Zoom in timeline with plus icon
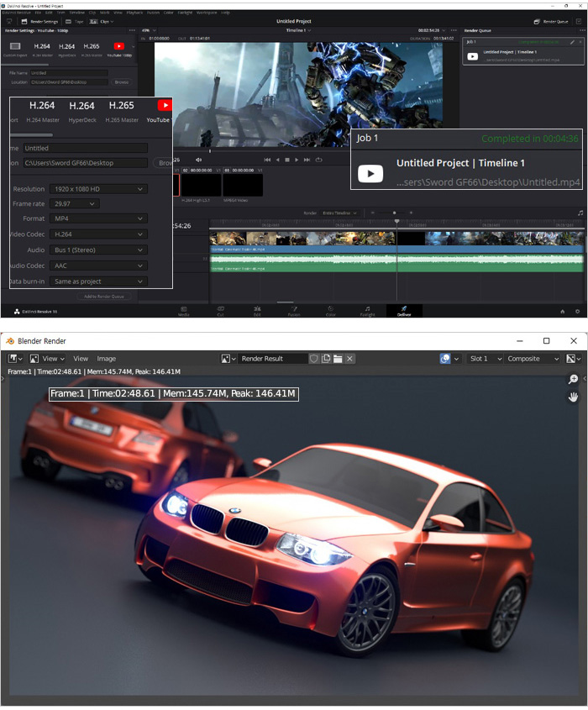Viewport: 588px width, 710px height. 411,213
